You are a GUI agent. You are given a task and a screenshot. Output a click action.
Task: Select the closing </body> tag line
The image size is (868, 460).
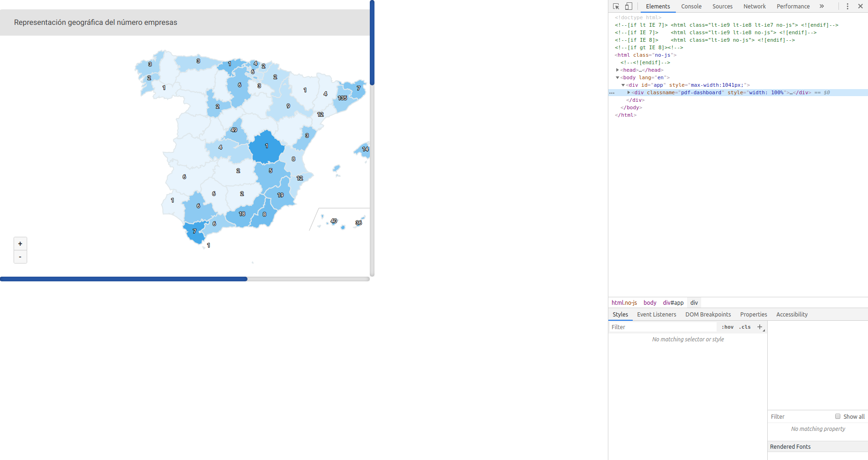click(630, 107)
